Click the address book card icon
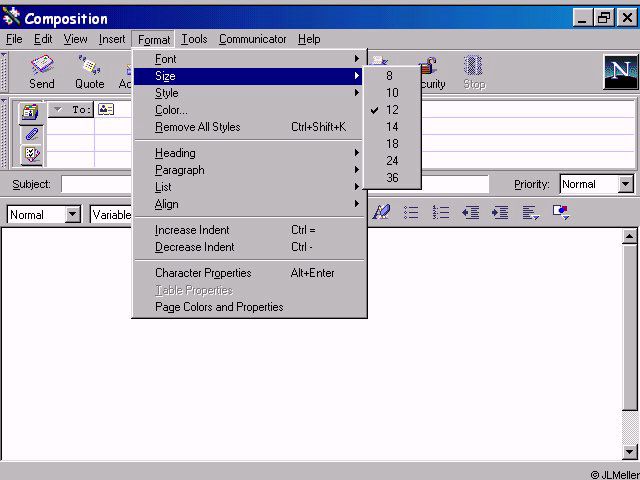The image size is (640, 480). click(x=106, y=109)
